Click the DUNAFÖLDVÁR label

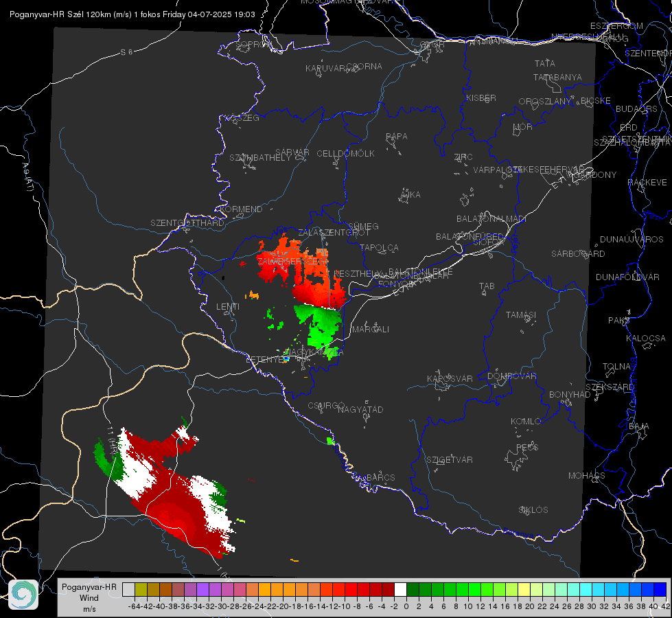[627, 277]
